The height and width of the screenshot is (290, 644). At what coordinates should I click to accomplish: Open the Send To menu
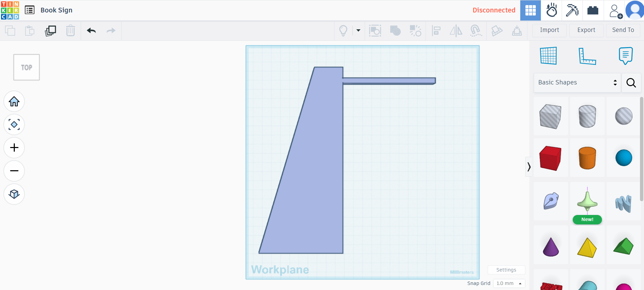(x=623, y=30)
